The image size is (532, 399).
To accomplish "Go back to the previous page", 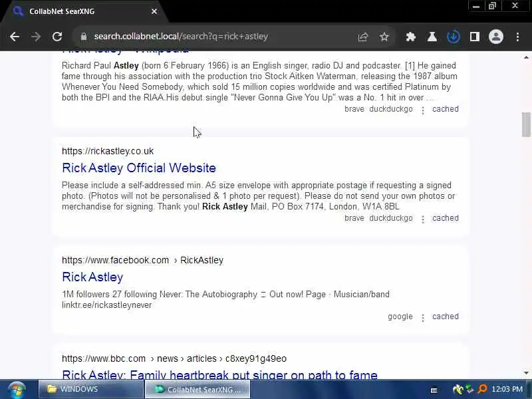I will coord(15,37).
